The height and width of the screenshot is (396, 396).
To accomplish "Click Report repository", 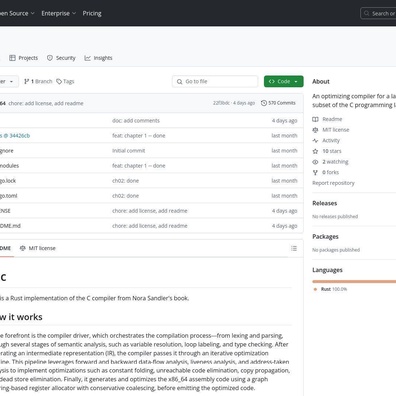I will point(333,183).
